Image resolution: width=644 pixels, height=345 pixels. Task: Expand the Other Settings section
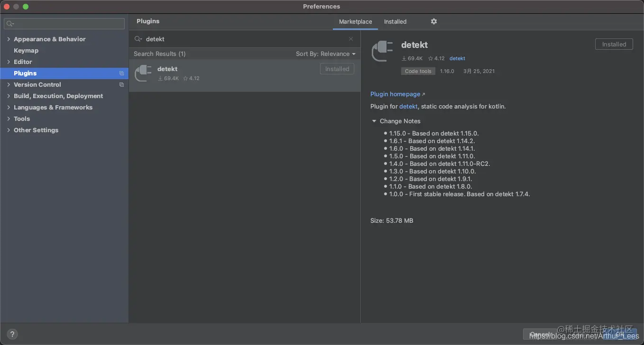(x=9, y=130)
